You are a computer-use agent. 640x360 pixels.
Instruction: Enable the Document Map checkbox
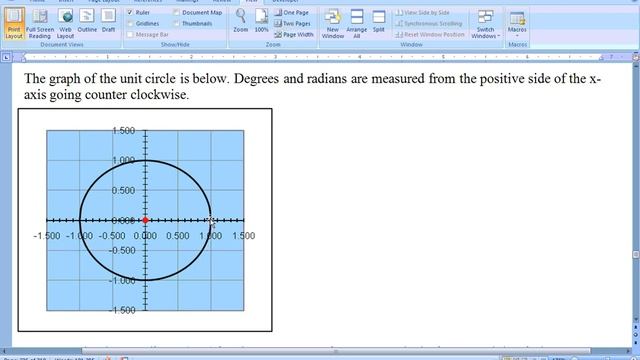pyautogui.click(x=176, y=13)
